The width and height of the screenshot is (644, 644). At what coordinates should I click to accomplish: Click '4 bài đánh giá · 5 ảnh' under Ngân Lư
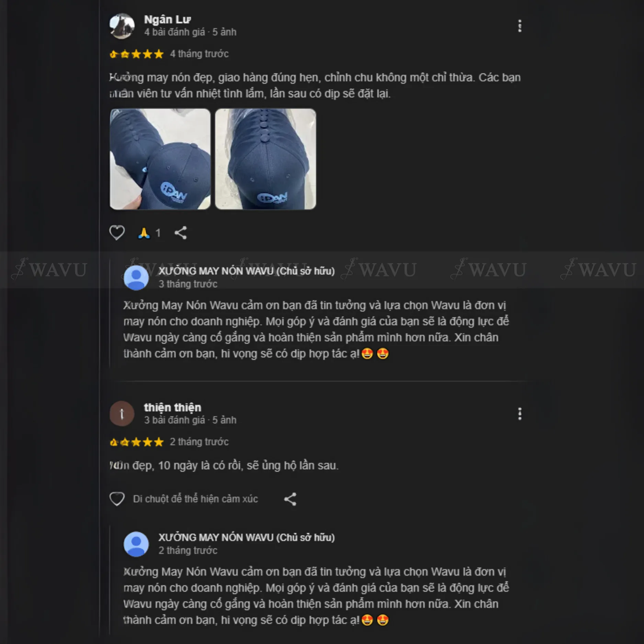(x=190, y=32)
